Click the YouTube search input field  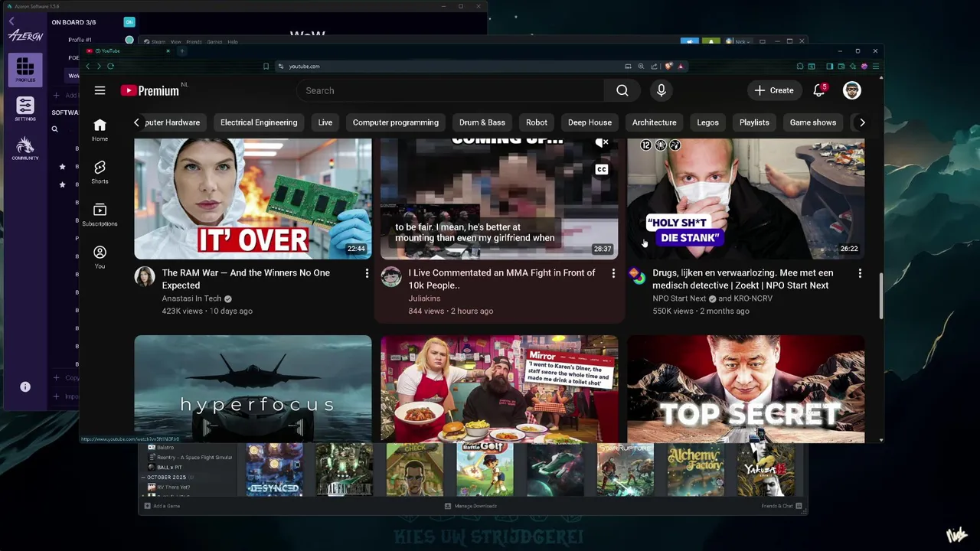(452, 90)
